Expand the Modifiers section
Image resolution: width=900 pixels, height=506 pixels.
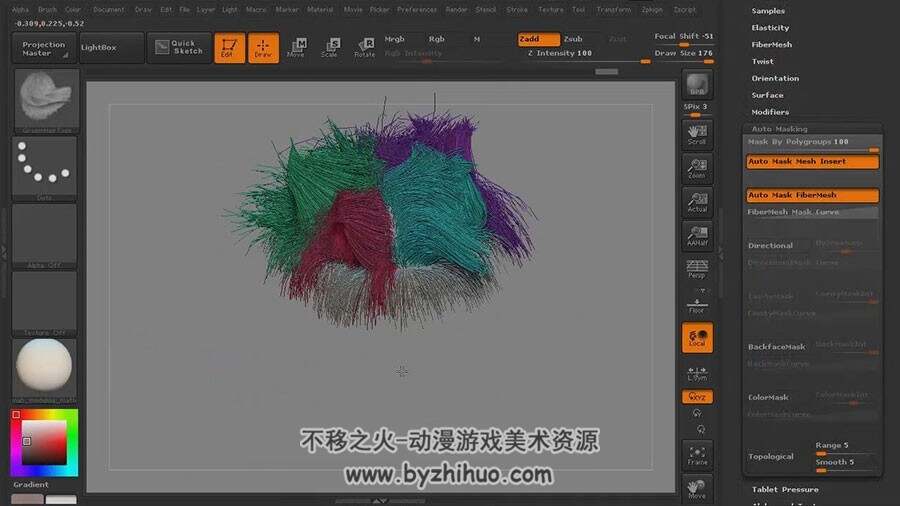click(x=770, y=112)
